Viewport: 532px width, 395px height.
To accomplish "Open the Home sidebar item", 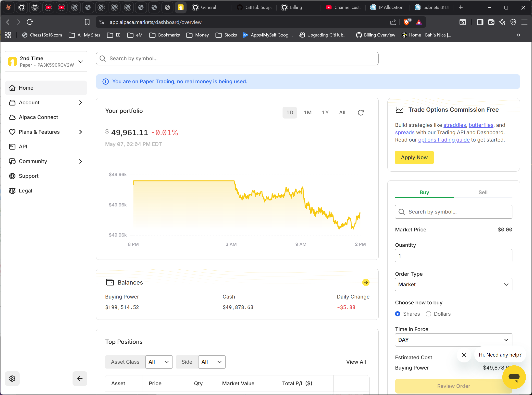I will click(x=46, y=88).
